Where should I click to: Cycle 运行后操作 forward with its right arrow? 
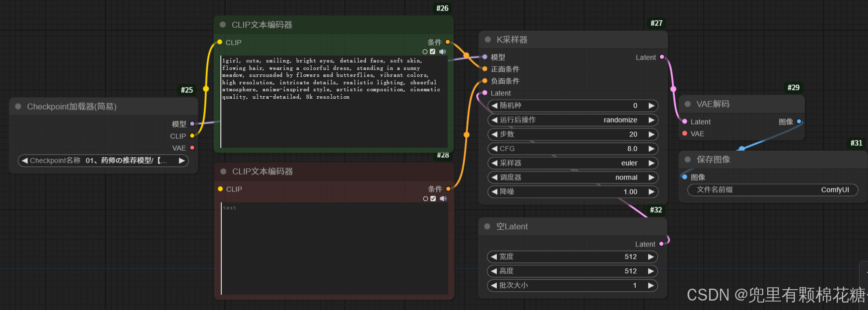coord(652,120)
